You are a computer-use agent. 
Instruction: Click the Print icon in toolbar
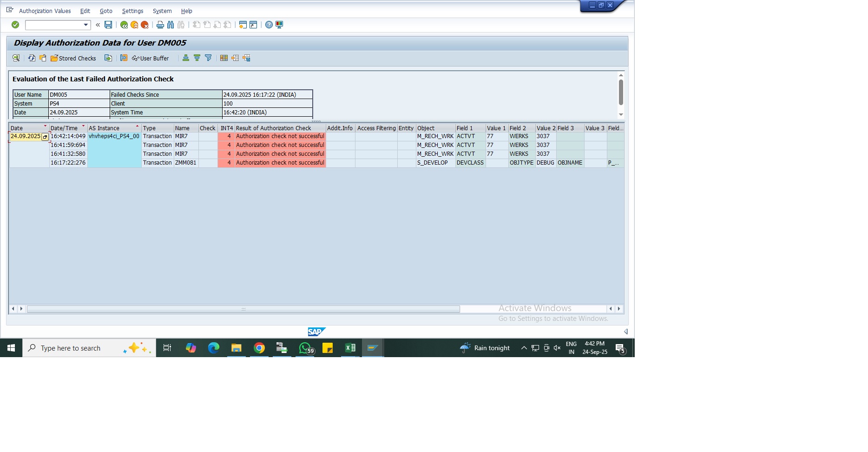[x=160, y=25]
